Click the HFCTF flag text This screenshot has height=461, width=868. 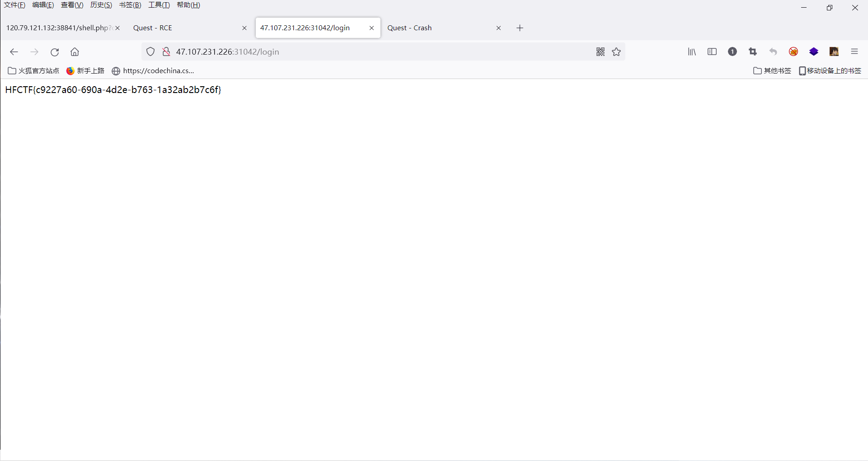(x=113, y=90)
